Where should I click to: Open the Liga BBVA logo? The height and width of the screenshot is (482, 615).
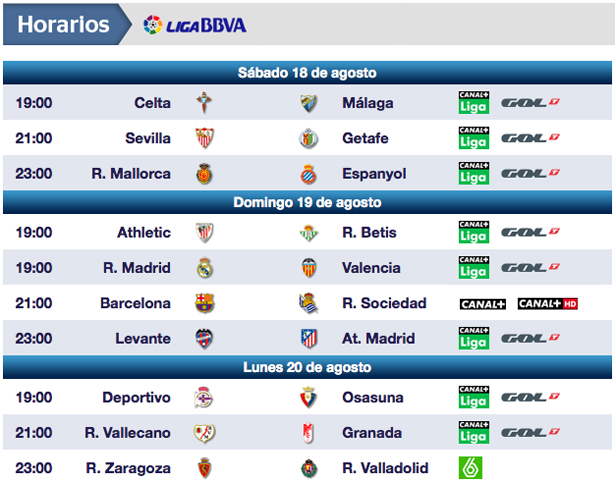click(195, 24)
